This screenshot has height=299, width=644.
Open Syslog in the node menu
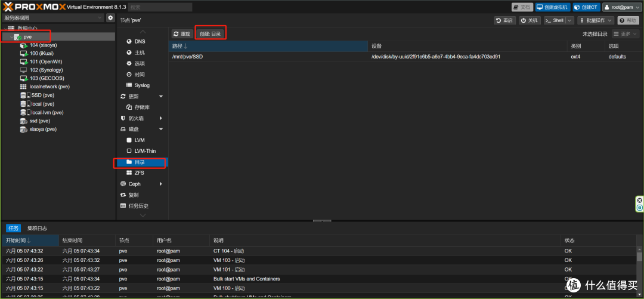(141, 85)
